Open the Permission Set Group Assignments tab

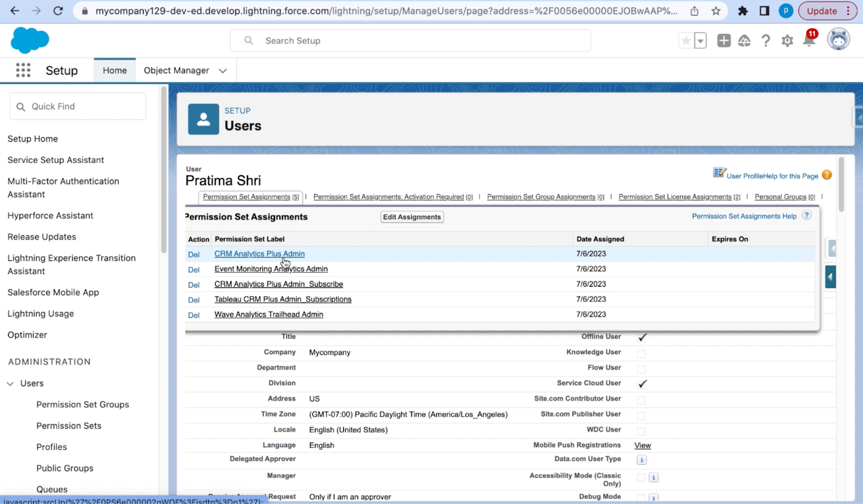(x=541, y=197)
